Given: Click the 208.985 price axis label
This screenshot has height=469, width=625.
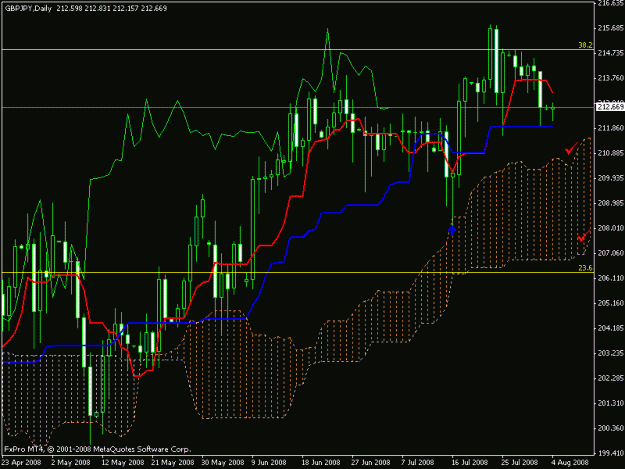Looking at the screenshot, I should point(611,203).
